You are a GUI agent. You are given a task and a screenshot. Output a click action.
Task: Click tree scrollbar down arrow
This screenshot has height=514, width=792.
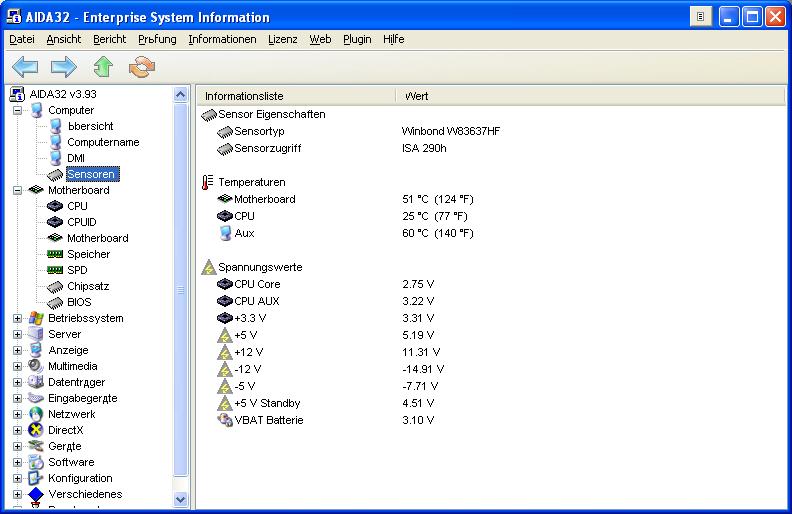click(x=181, y=499)
